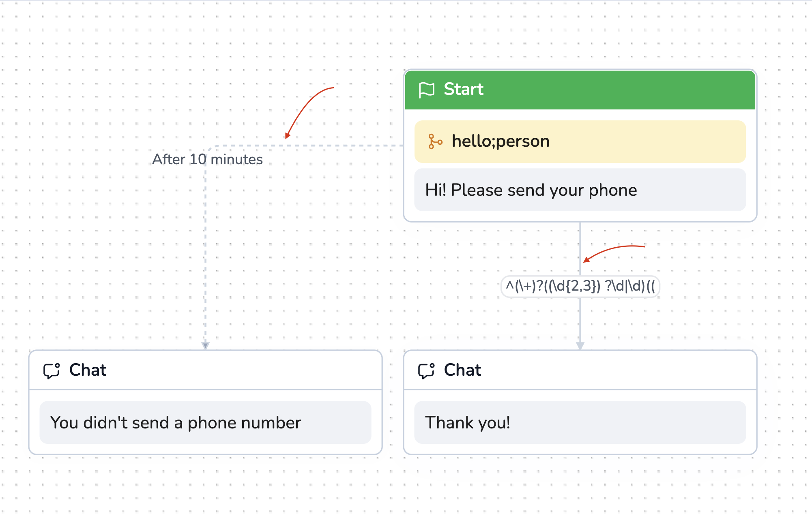Screen dimensions: 812x518
Task: Click the right Chat block title text
Action: click(462, 370)
